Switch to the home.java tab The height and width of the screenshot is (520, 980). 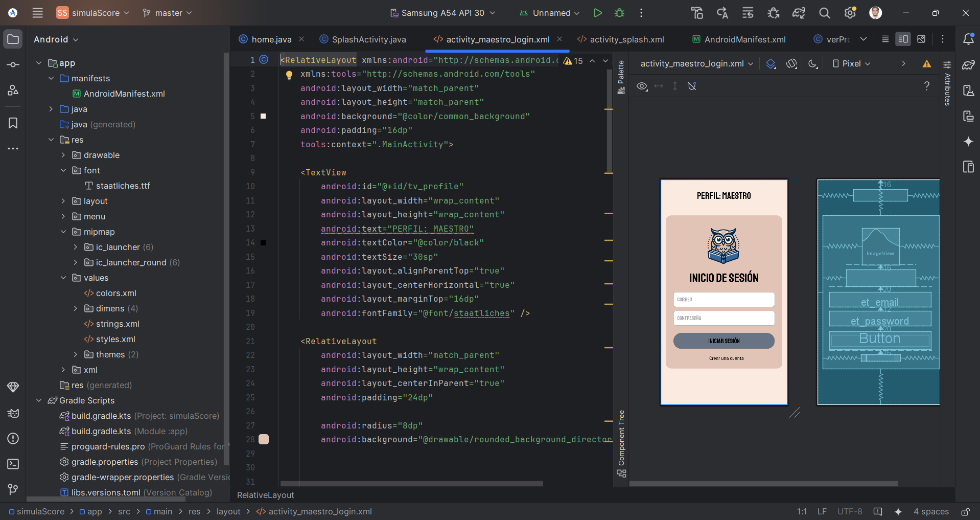point(271,39)
